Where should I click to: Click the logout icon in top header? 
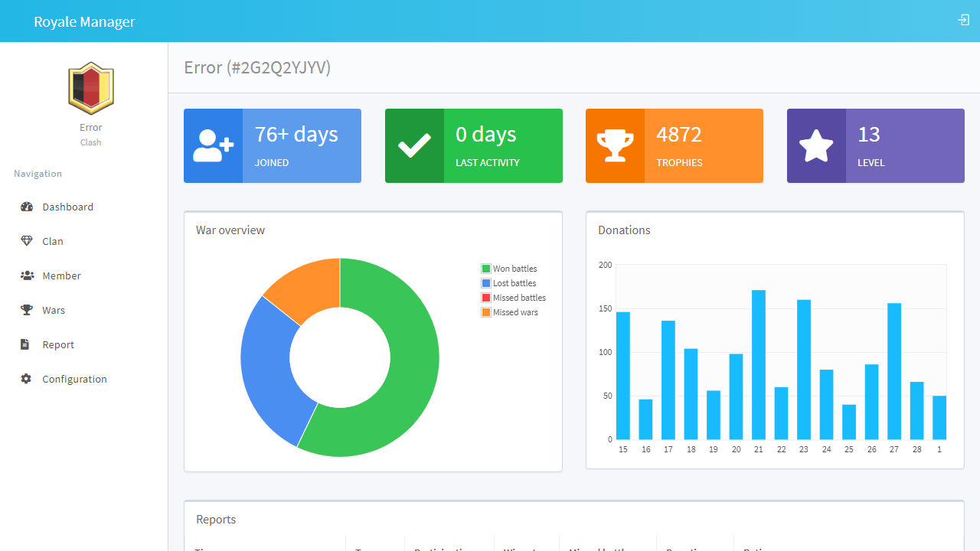click(964, 20)
